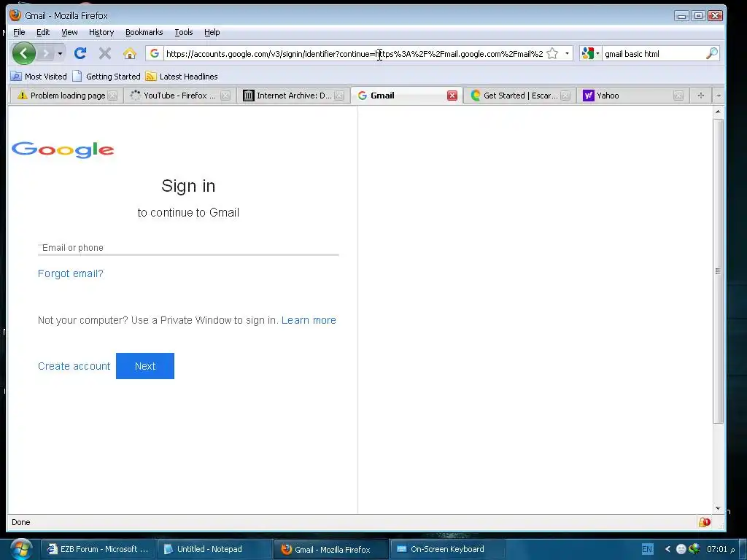Open the search engine selector dropdown
This screenshot has width=747, height=560.
(590, 53)
